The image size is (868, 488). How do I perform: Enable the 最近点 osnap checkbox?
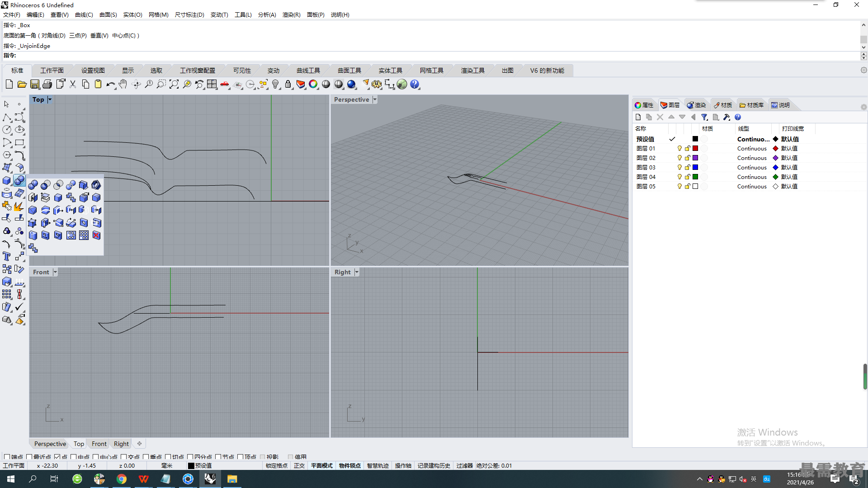tap(29, 457)
